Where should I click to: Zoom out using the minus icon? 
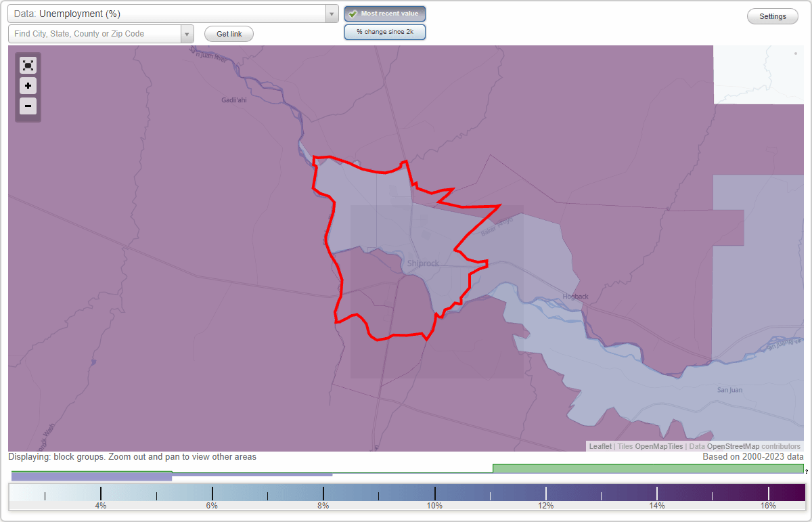click(28, 106)
